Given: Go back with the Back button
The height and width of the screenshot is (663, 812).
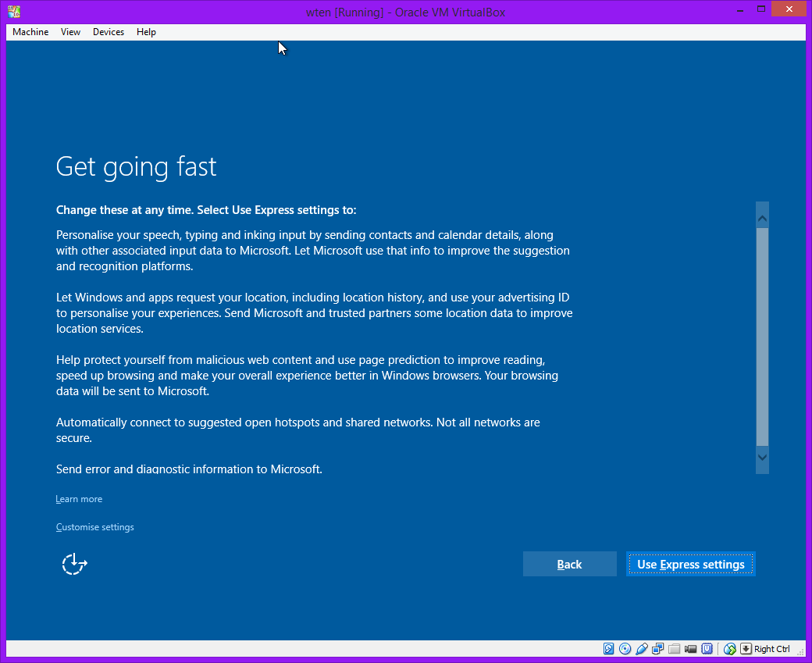Looking at the screenshot, I should tap(569, 565).
